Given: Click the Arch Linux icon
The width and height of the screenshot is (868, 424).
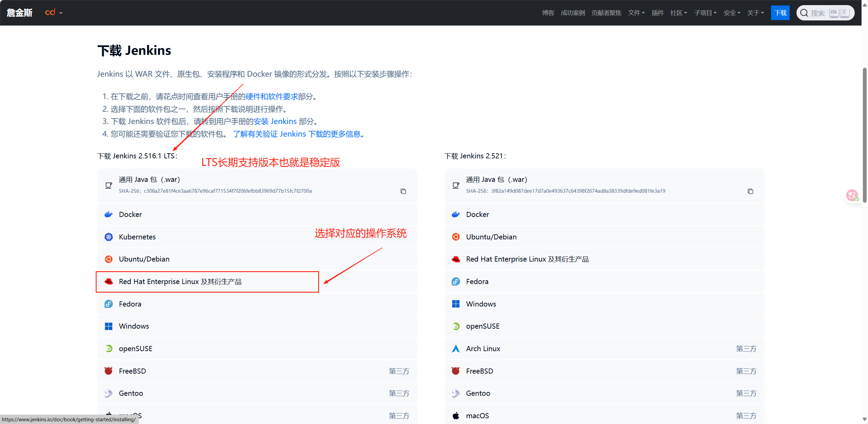Looking at the screenshot, I should pos(456,348).
